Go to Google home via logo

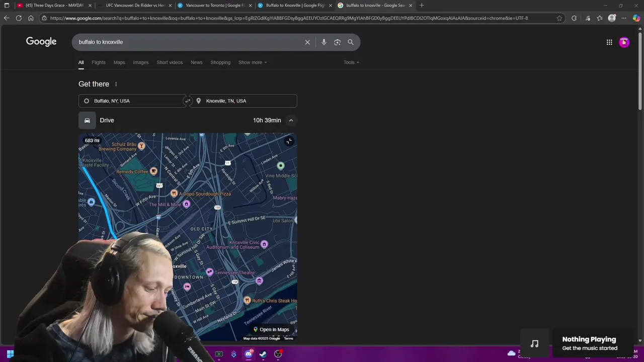point(41,42)
